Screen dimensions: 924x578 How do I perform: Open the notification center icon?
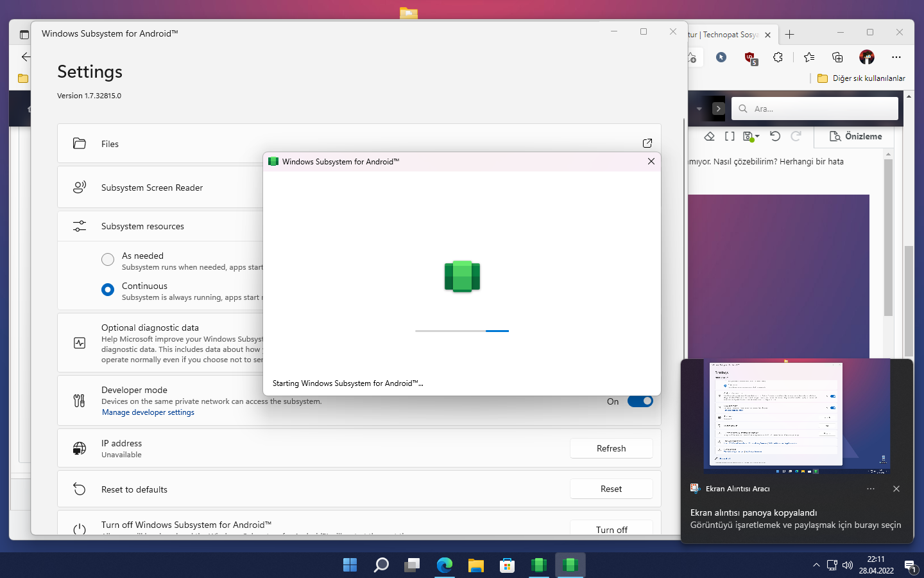click(910, 565)
